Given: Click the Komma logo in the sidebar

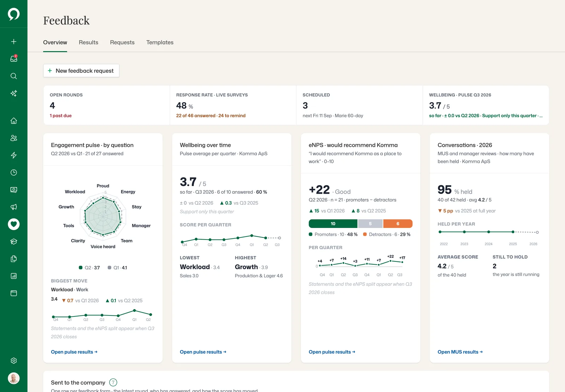Looking at the screenshot, I should (14, 14).
